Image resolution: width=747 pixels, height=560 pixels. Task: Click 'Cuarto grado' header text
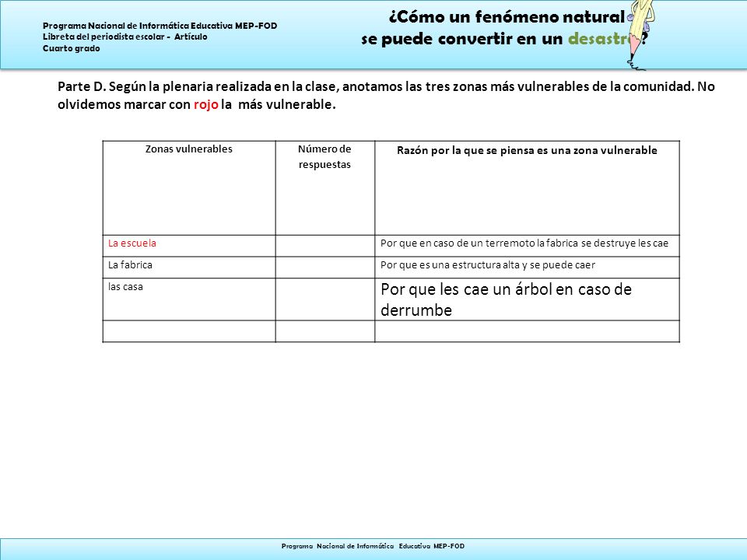(x=72, y=48)
